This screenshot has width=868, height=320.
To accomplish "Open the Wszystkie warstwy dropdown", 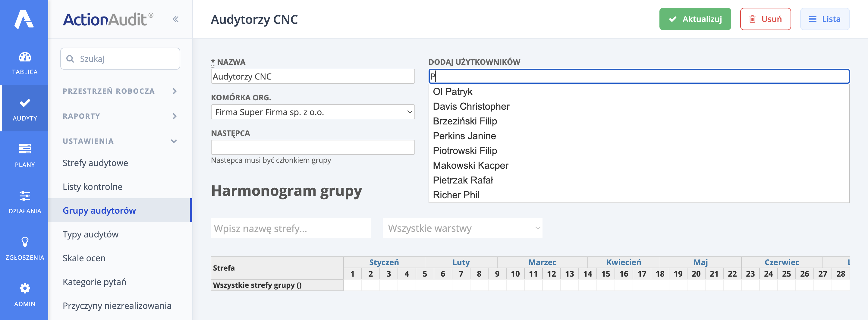I will coord(462,228).
